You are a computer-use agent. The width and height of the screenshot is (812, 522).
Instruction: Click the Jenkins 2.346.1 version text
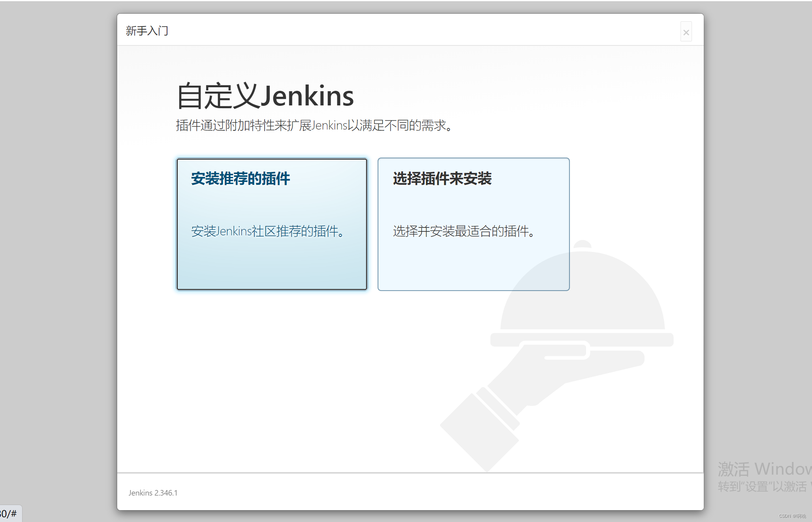(x=153, y=493)
